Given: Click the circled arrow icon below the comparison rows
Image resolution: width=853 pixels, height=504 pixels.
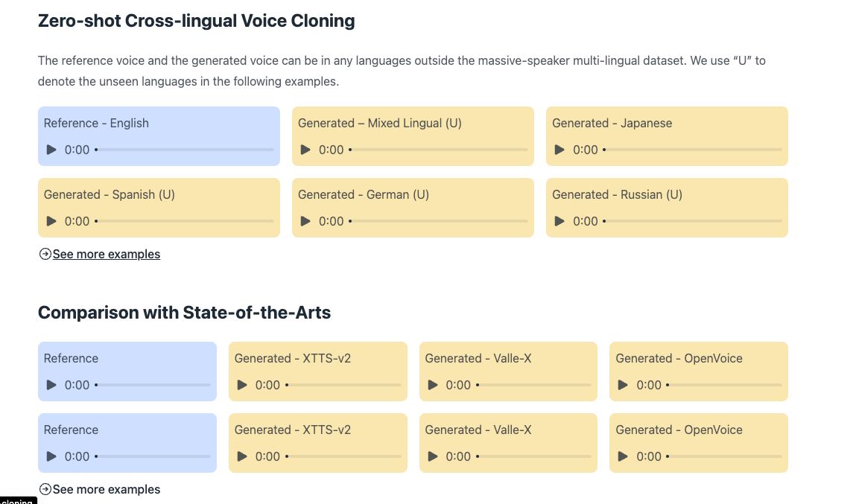Looking at the screenshot, I should click(45, 489).
